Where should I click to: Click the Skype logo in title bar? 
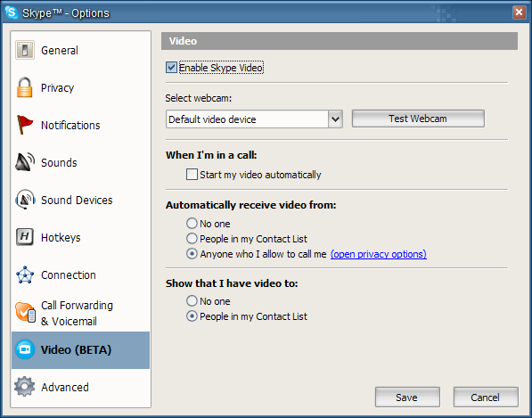coord(12,12)
